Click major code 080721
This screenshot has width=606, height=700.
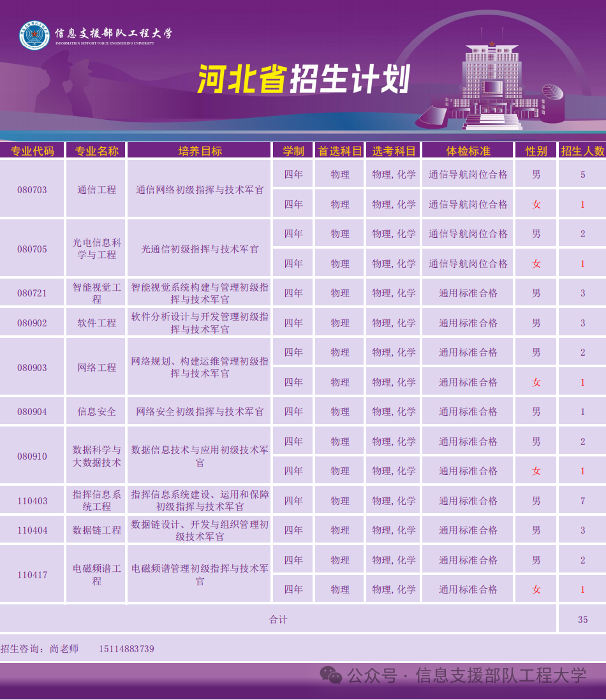pyautogui.click(x=32, y=293)
